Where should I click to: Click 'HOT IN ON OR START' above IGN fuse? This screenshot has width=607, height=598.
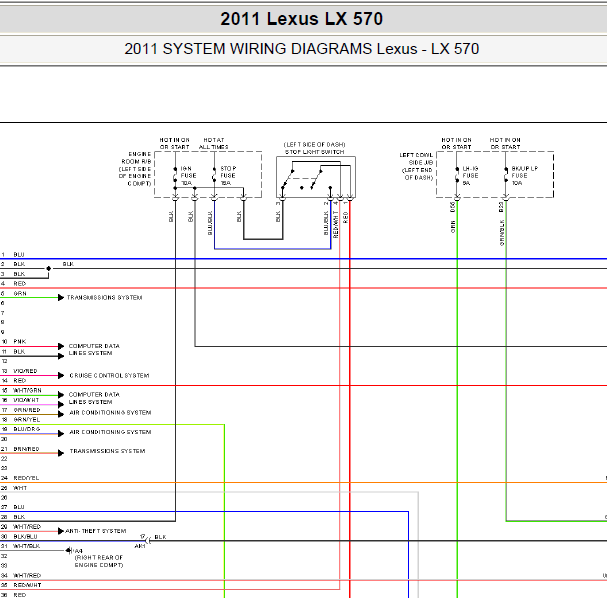tap(175, 144)
